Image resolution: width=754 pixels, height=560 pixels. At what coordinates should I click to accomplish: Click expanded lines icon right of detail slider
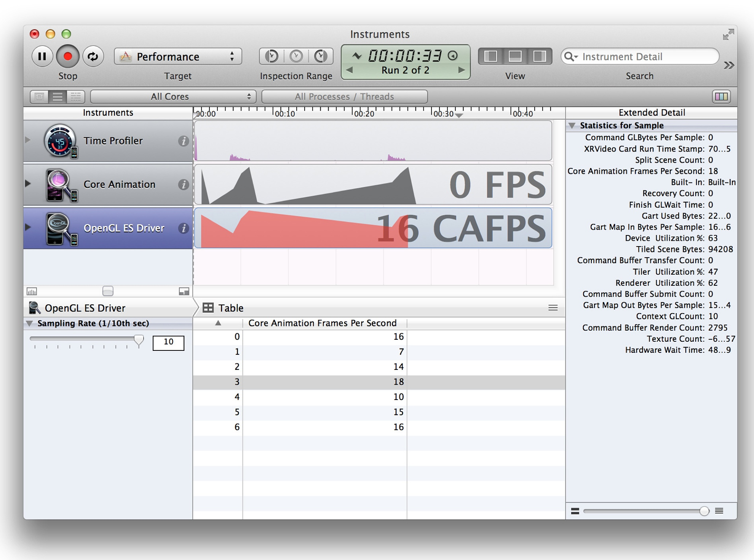[x=719, y=511]
